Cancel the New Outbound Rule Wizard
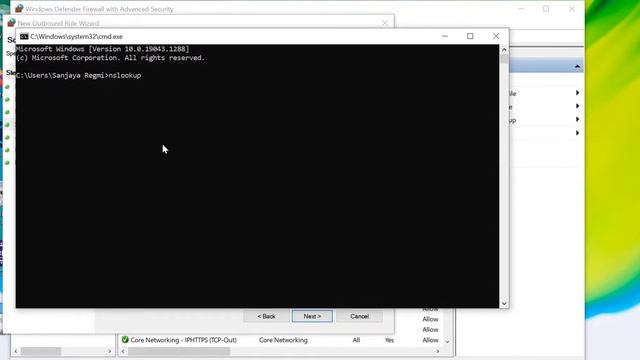This screenshot has height=360, width=640. [x=360, y=316]
